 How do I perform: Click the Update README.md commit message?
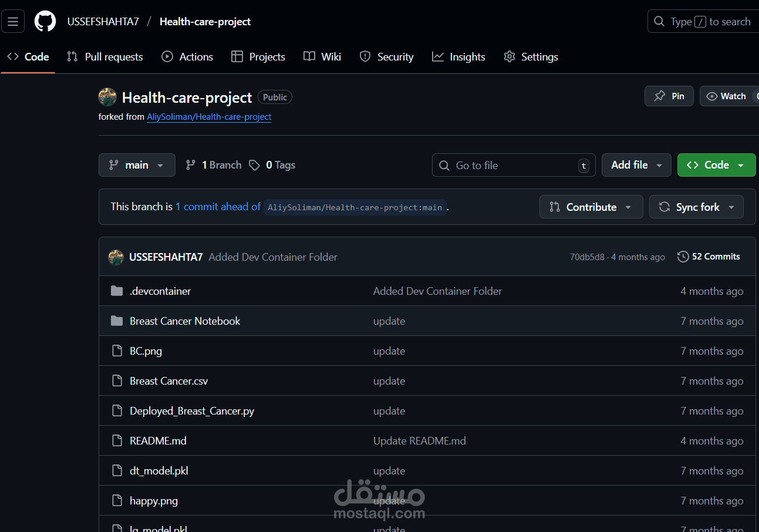420,441
